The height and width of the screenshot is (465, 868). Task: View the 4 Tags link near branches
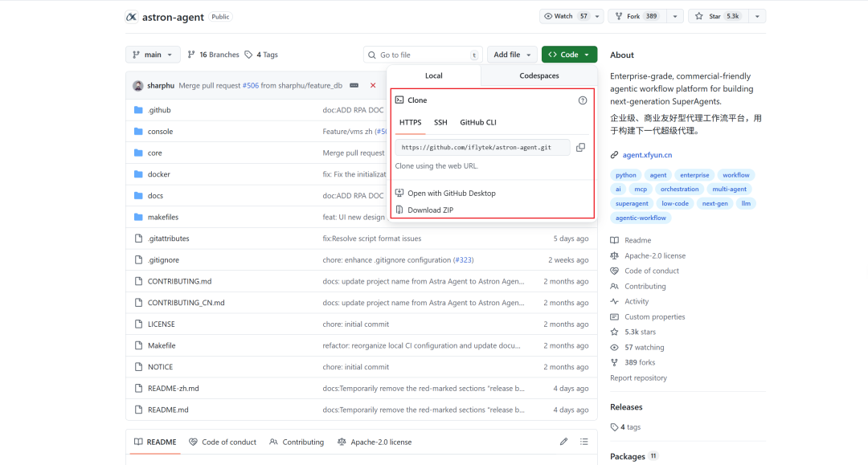pyautogui.click(x=261, y=55)
